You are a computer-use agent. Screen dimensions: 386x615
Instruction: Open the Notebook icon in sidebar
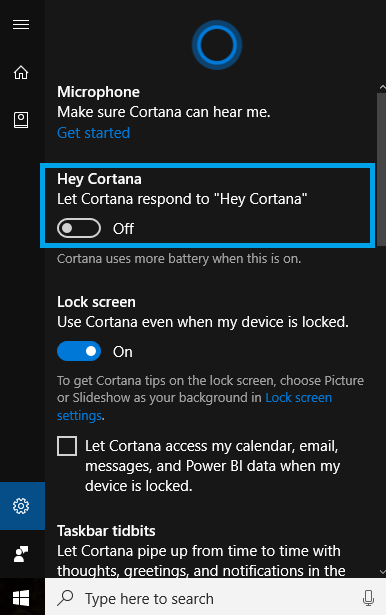tap(21, 120)
